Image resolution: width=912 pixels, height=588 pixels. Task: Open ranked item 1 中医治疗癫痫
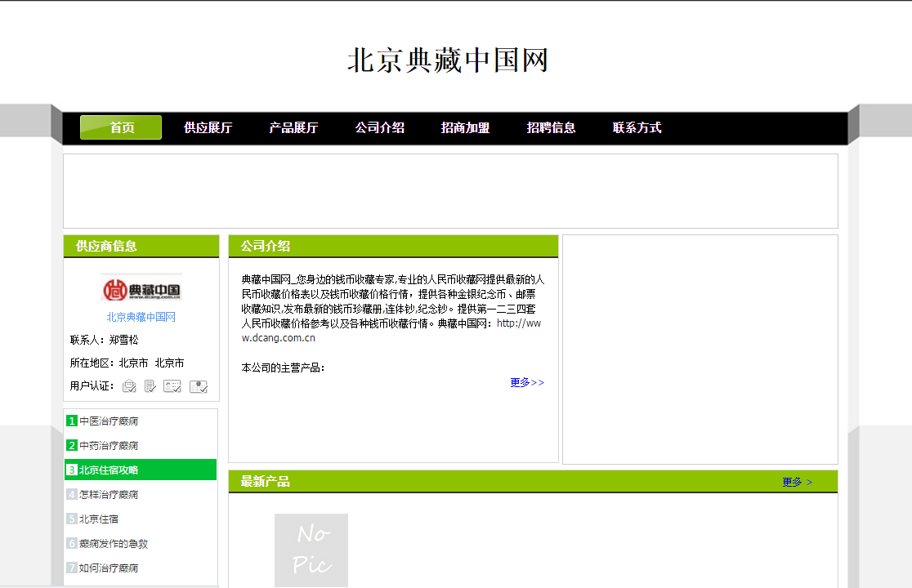point(109,421)
